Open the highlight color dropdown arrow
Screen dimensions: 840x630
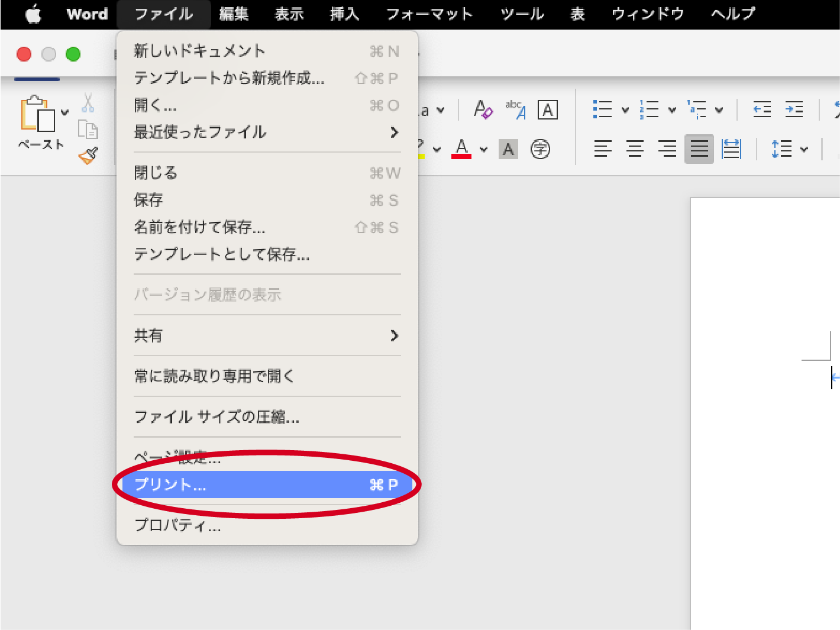coord(437,149)
